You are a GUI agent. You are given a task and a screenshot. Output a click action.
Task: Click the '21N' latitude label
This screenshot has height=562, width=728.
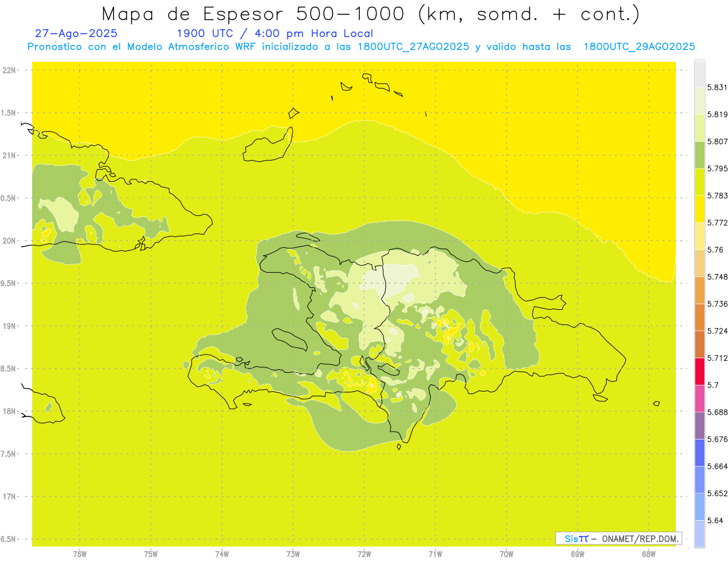10,156
